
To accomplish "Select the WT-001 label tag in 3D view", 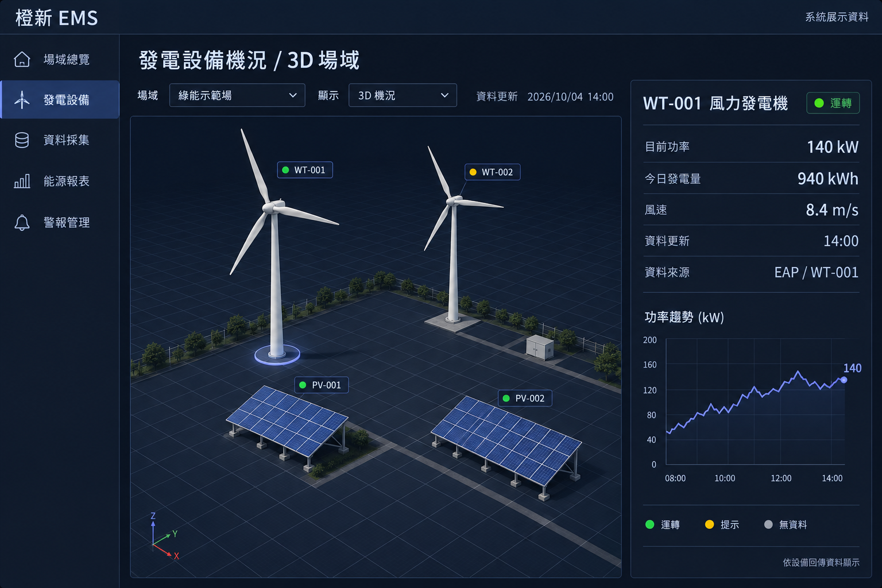I will pyautogui.click(x=305, y=170).
